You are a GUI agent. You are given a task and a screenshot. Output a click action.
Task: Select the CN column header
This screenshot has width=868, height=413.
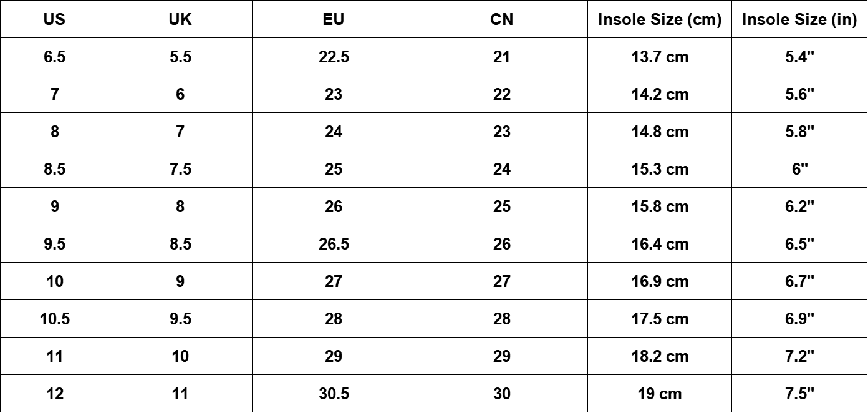point(501,19)
